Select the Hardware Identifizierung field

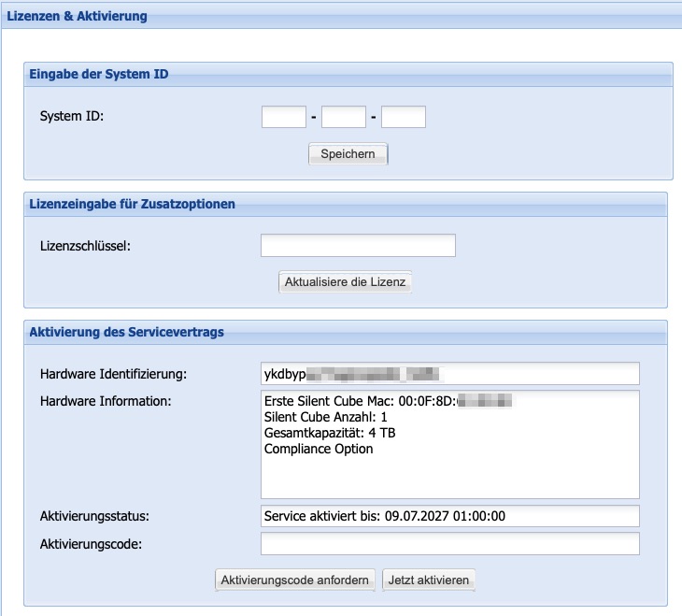point(450,374)
